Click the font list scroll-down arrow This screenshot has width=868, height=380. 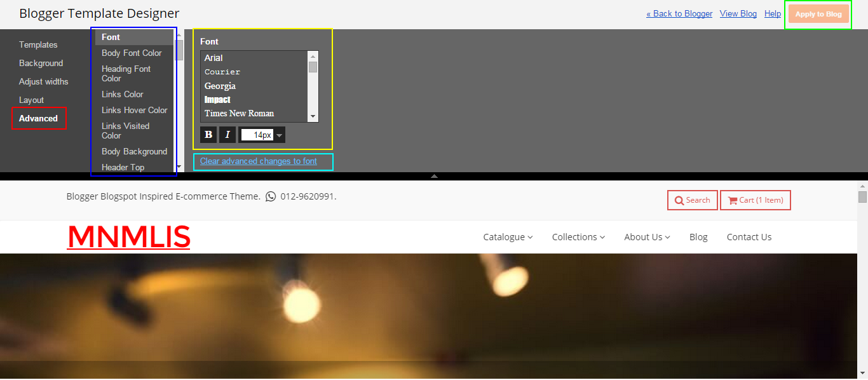[313, 117]
